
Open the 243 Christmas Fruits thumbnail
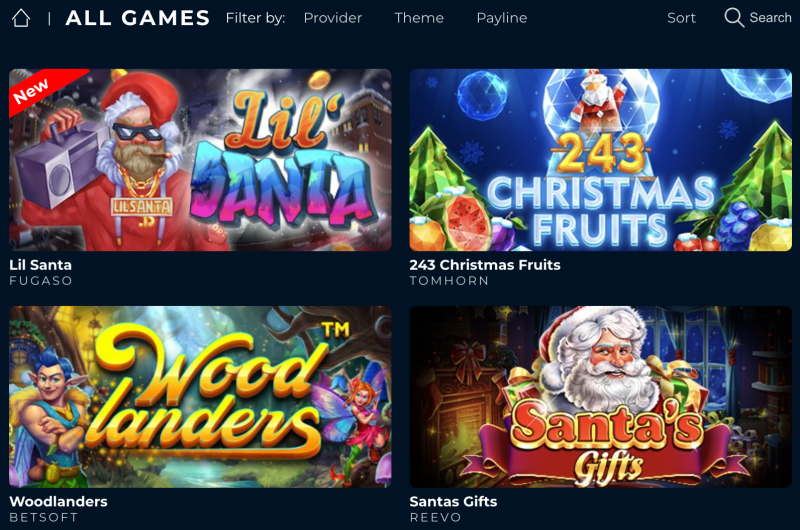point(601,160)
